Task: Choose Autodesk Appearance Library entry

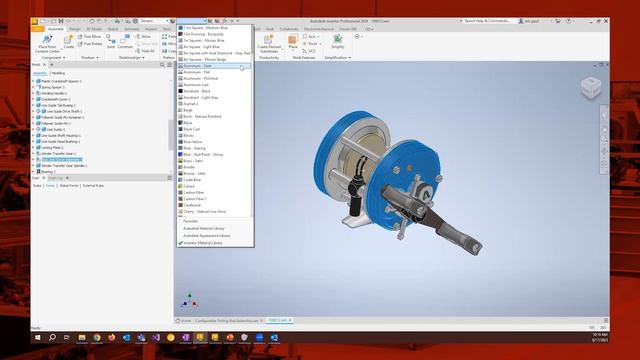Action: [x=207, y=236]
